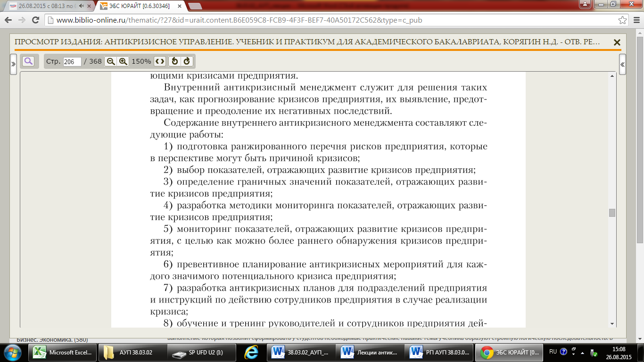Zoom in the page with the plus magnifier
This screenshot has width=644, height=362.
point(123,61)
